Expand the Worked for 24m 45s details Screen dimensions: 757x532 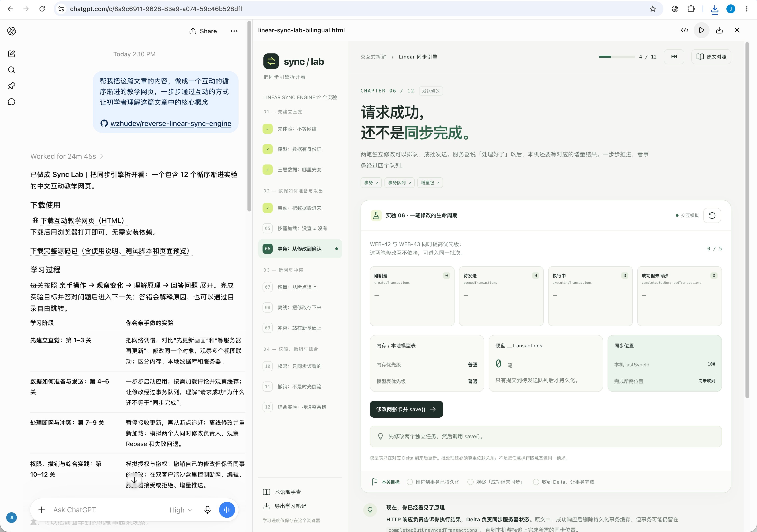click(67, 156)
